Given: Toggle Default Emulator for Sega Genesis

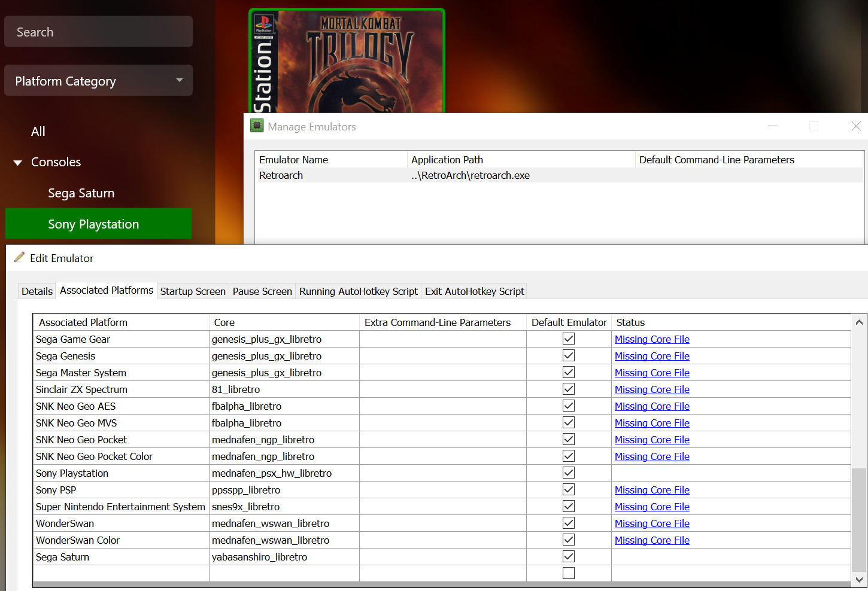Looking at the screenshot, I should pos(569,355).
